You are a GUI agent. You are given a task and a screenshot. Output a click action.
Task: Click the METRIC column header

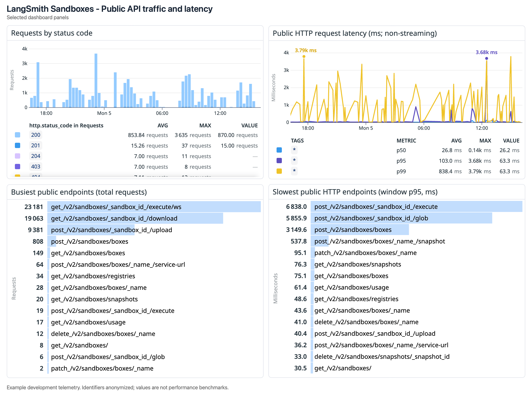406,141
